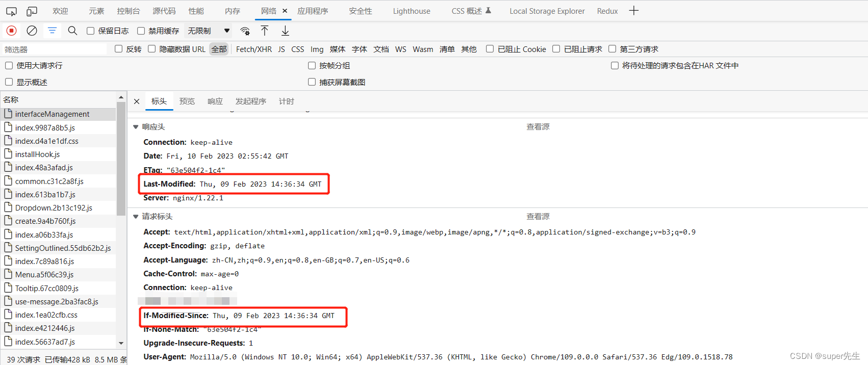
Task: Check 第三方请求 checkbox
Action: coord(612,49)
